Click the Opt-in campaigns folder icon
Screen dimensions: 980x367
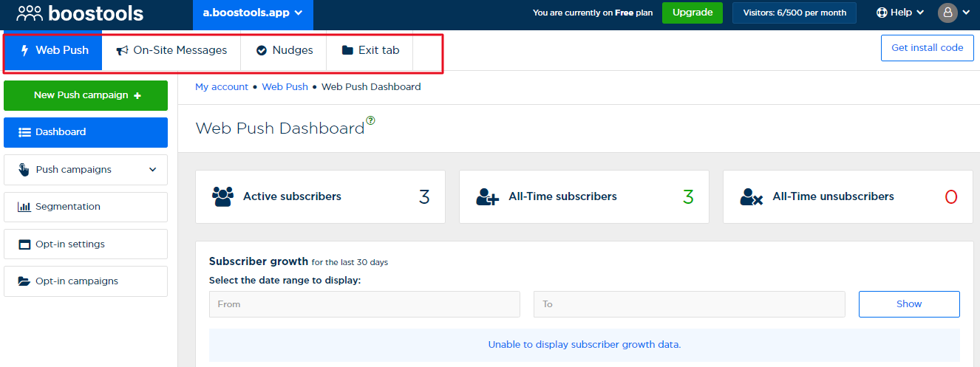(x=24, y=281)
